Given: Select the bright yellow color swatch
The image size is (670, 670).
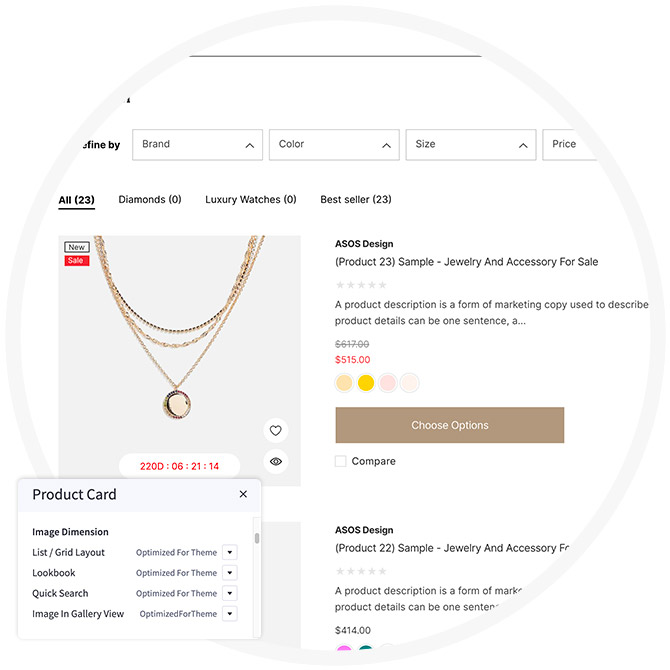Looking at the screenshot, I should click(366, 383).
